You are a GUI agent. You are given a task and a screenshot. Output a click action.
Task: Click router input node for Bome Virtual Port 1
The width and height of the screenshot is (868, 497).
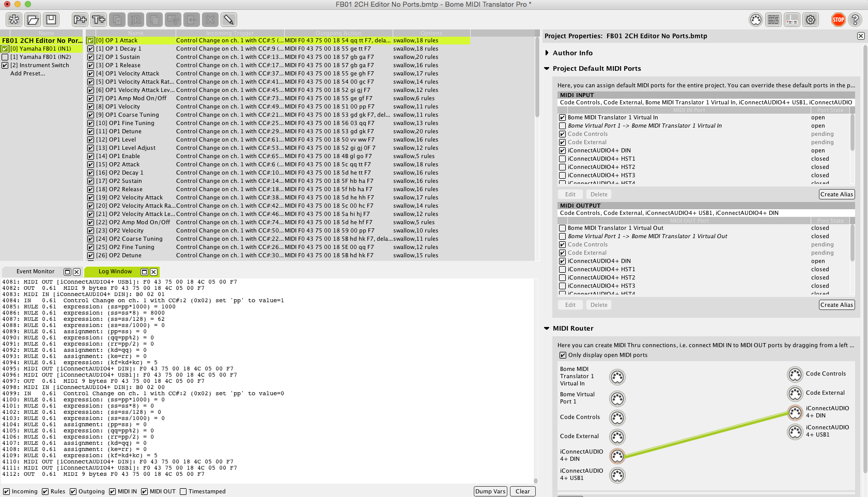[x=617, y=398]
